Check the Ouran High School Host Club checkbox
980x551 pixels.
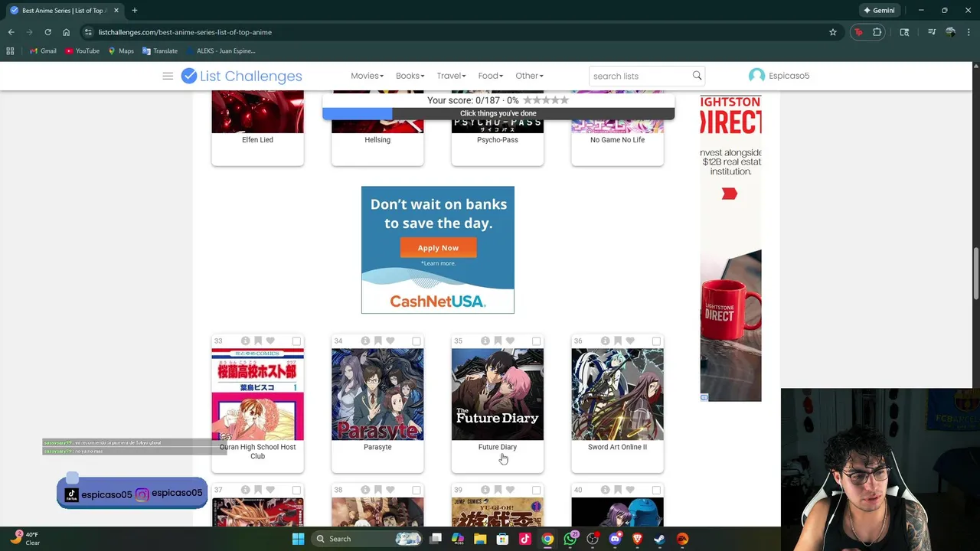click(x=296, y=341)
